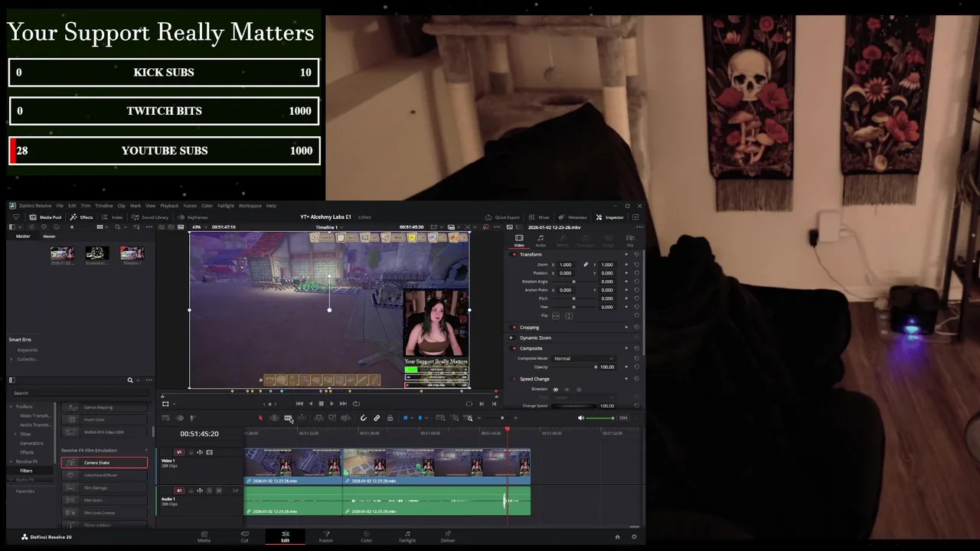Switch to the Video inspector tab
The width and height of the screenshot is (980, 551).
click(518, 241)
